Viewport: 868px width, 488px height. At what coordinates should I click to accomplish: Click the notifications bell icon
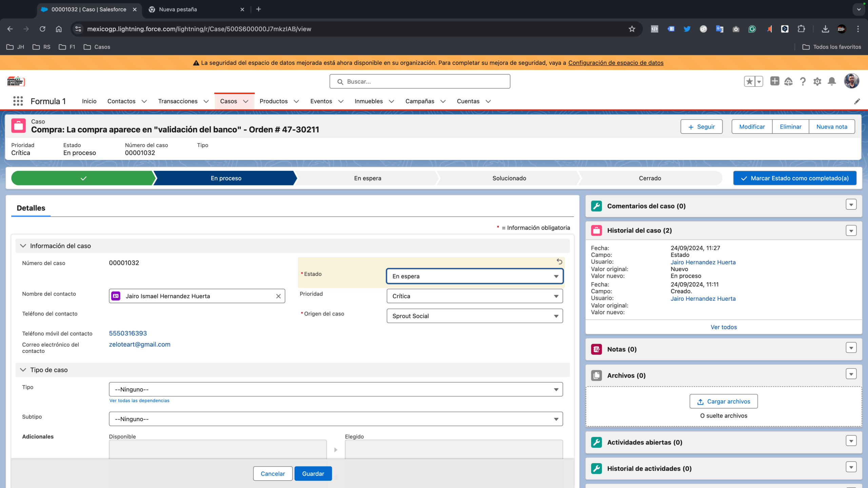tap(832, 81)
